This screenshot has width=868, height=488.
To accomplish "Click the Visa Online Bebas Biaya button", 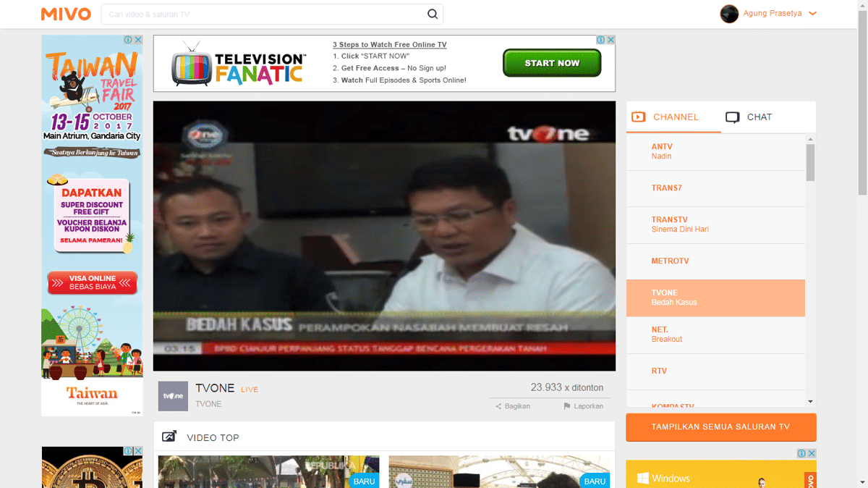I will [x=92, y=283].
